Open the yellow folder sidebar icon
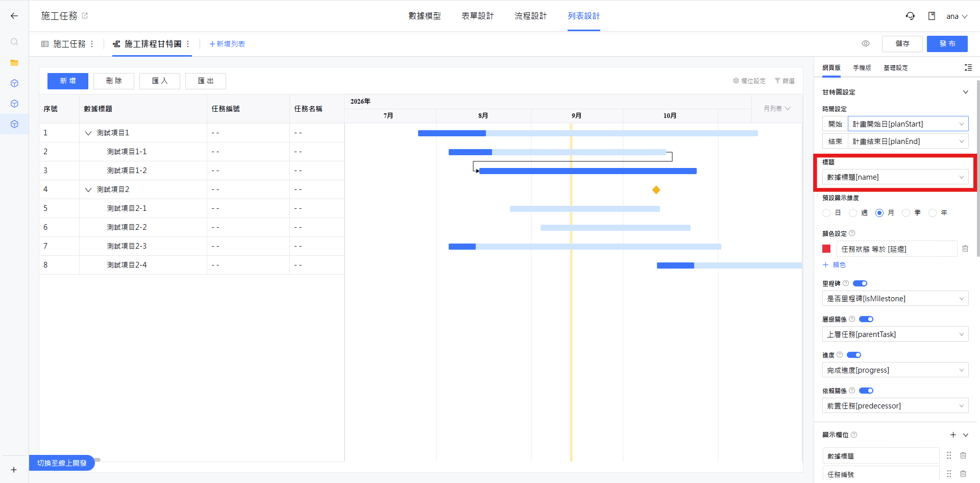The height and width of the screenshot is (483, 980). point(14,63)
